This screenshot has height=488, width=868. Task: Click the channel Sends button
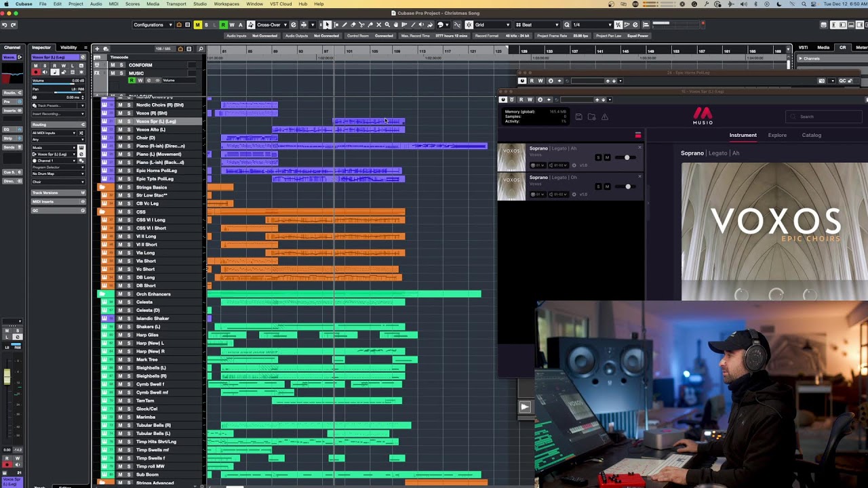click(13, 147)
